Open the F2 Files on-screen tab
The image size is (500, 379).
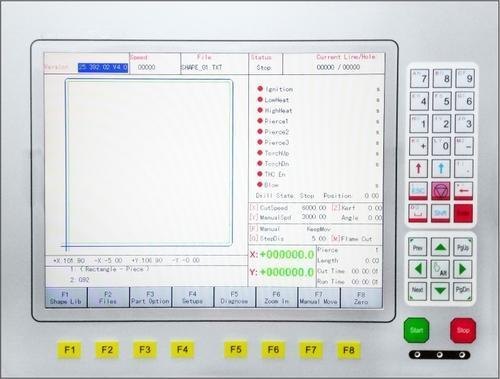click(108, 297)
